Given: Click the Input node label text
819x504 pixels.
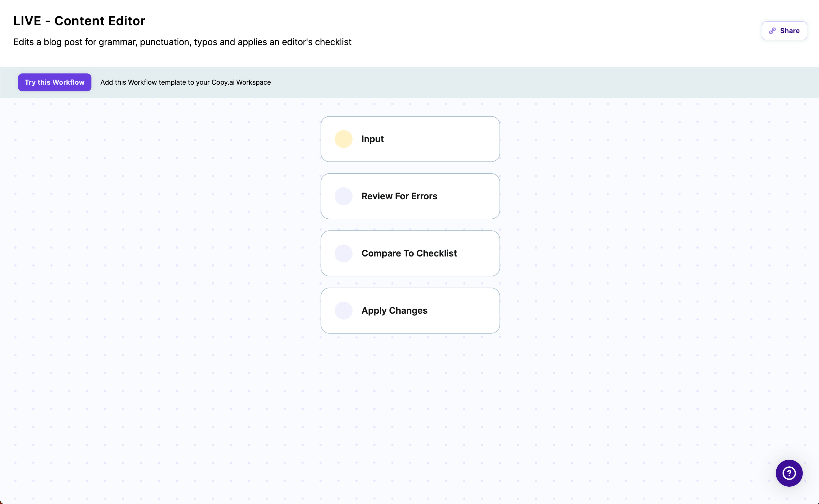Looking at the screenshot, I should pyautogui.click(x=372, y=139).
